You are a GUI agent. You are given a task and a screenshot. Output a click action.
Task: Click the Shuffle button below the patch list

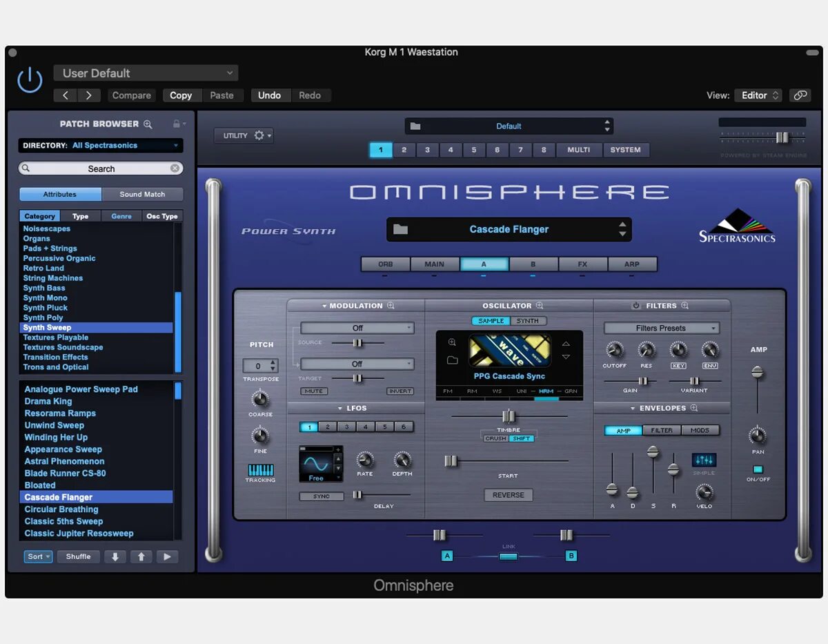[78, 556]
